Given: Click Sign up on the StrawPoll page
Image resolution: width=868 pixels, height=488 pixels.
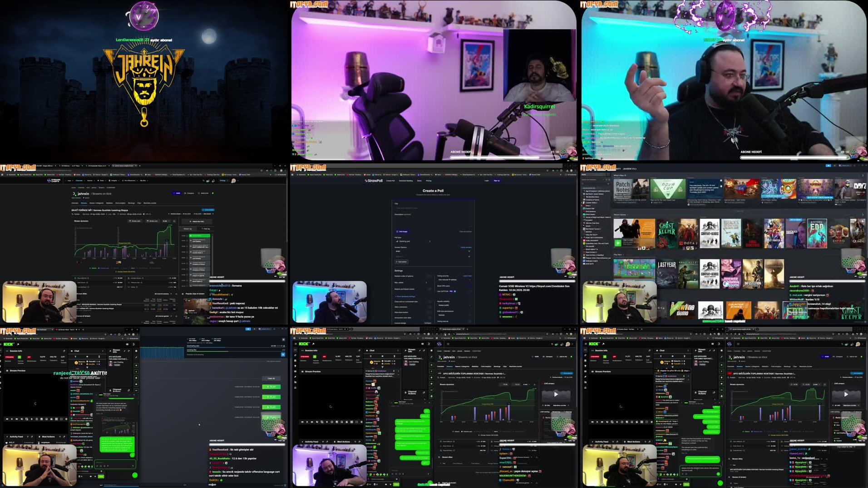Looking at the screenshot, I should (x=497, y=181).
